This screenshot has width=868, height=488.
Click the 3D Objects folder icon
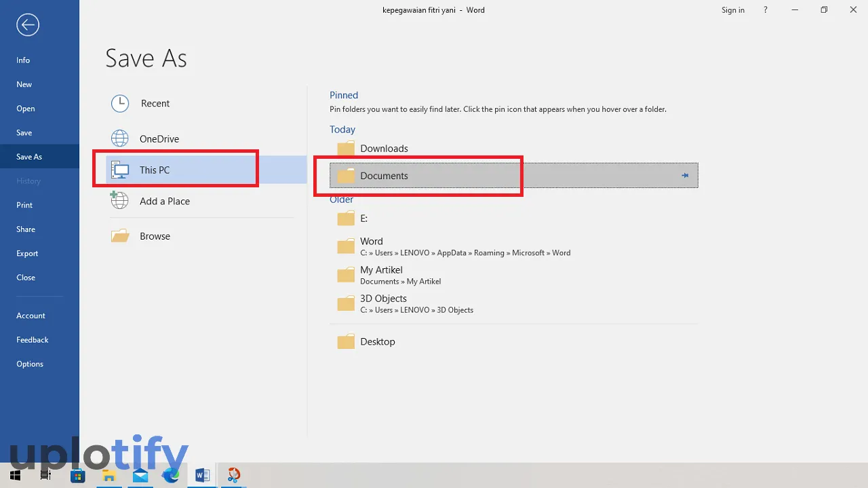coord(346,303)
